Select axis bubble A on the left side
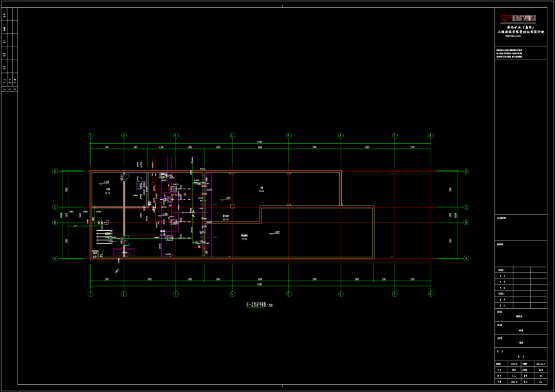 55,258
